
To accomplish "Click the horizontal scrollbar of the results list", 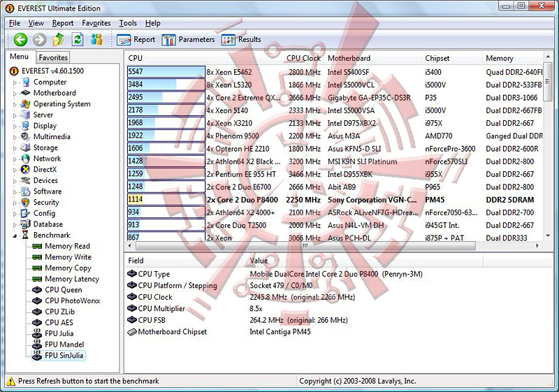I will coord(305,246).
